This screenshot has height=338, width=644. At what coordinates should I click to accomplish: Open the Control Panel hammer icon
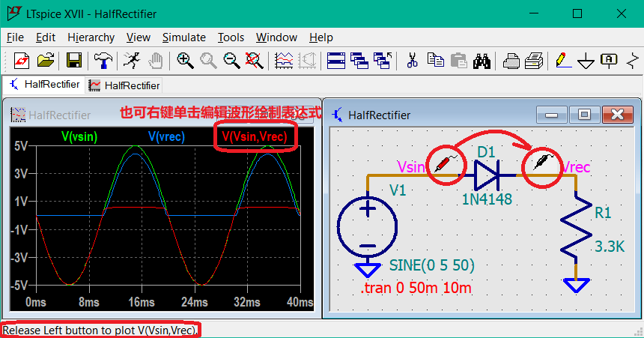[102, 61]
